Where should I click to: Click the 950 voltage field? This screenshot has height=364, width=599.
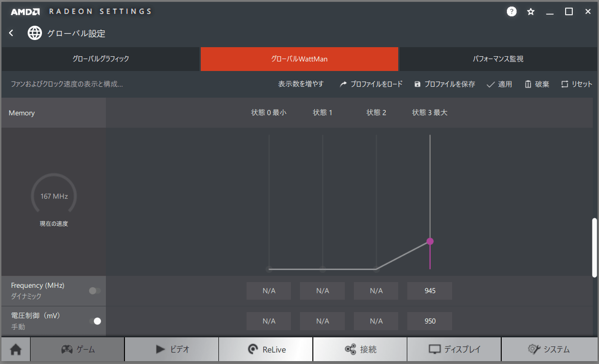tap(430, 321)
